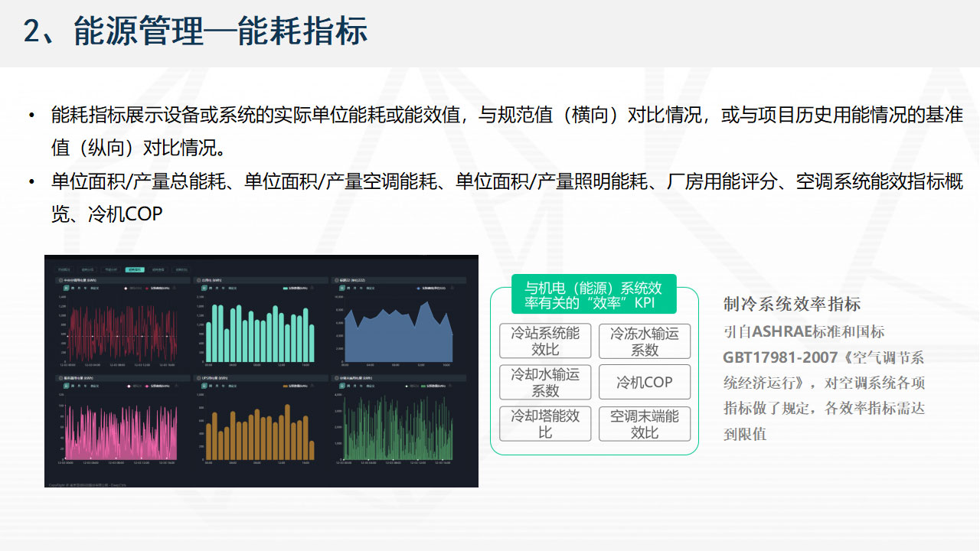The image size is (980, 551).
Task: Click round title icon of blue area chart
Action: pyautogui.click(x=335, y=281)
